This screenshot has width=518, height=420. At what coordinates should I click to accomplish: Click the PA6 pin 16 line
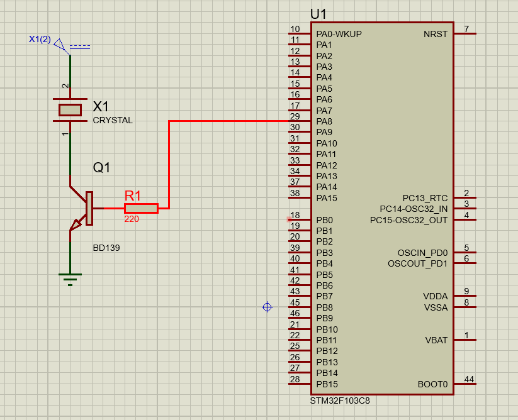300,99
